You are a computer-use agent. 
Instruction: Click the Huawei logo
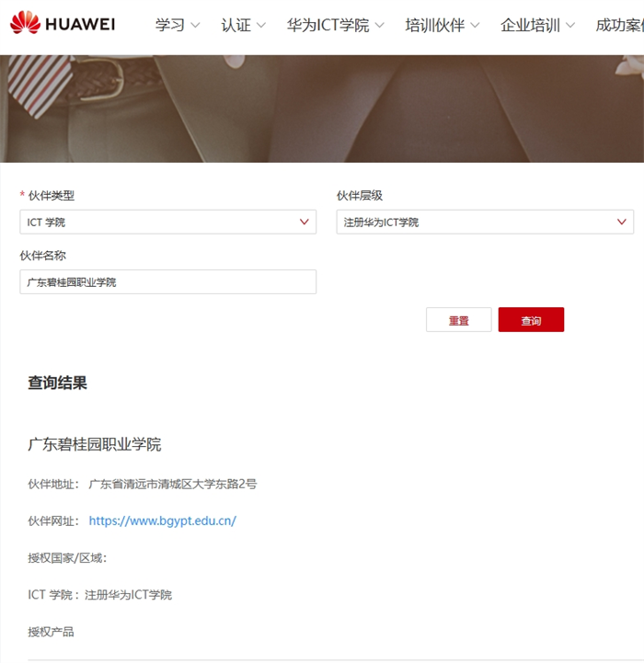tap(63, 22)
